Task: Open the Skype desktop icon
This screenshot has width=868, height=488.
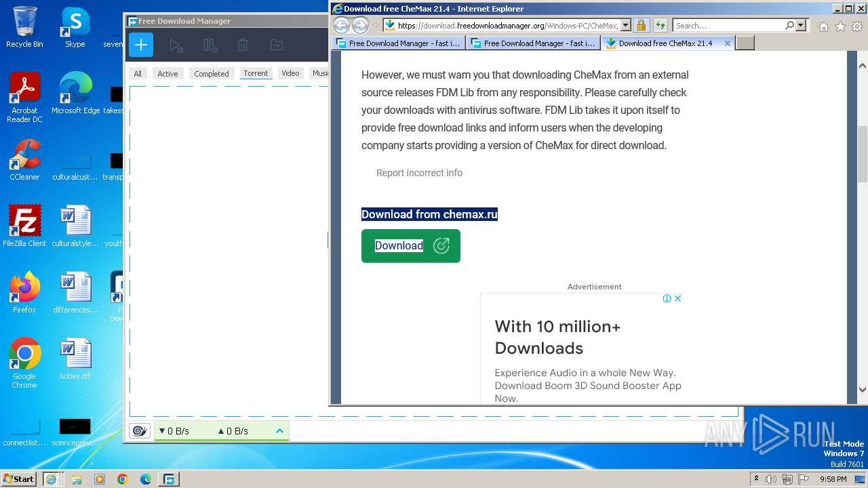Action: pos(75,28)
